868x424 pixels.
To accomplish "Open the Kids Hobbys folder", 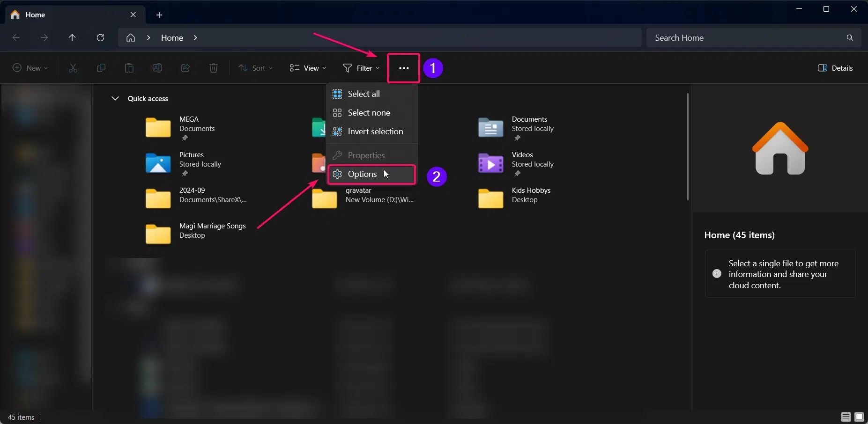I will click(x=491, y=198).
